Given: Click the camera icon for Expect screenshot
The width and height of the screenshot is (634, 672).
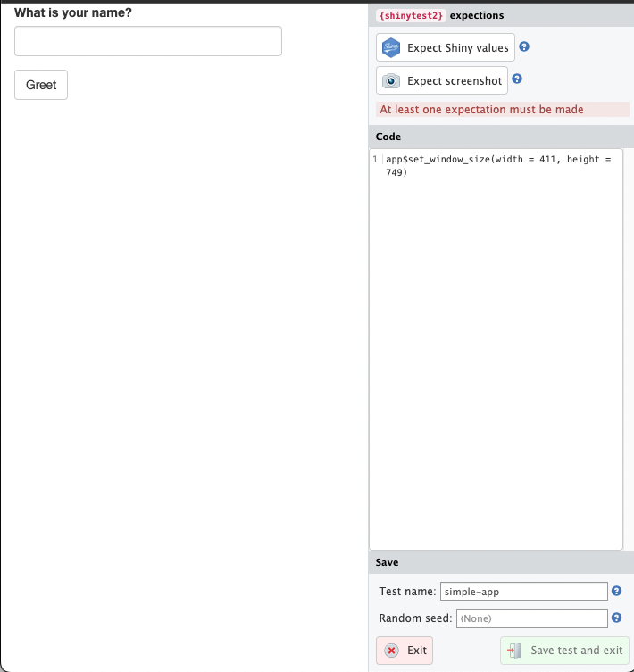Looking at the screenshot, I should (391, 81).
